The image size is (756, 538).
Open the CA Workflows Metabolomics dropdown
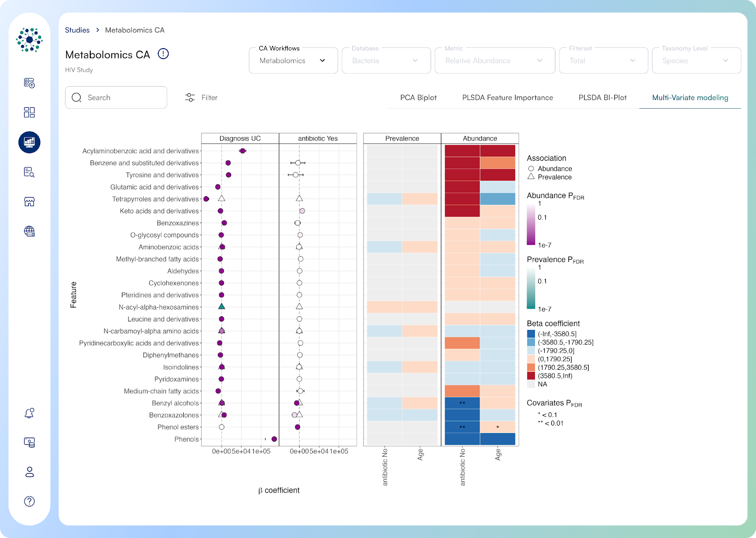(293, 61)
